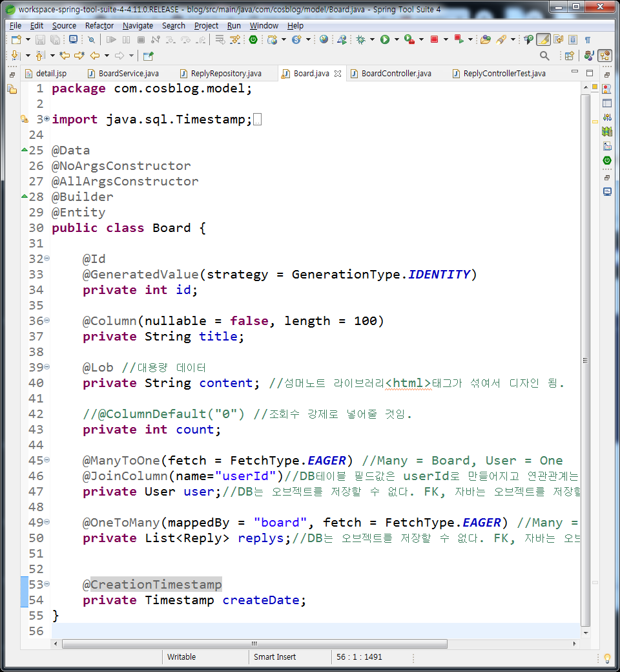Screen dimensions: 620x672
Task: Click the Run with coverage icon
Action: coord(409,40)
